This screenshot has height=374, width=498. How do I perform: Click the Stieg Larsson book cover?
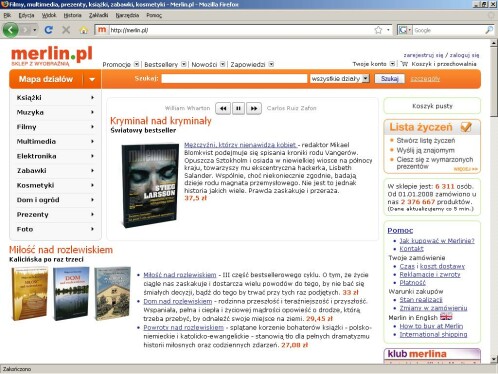(x=150, y=185)
